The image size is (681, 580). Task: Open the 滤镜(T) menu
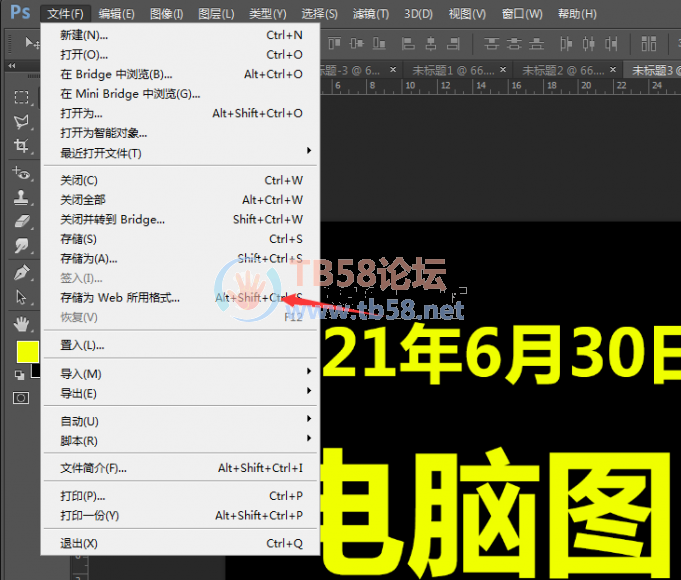(371, 14)
